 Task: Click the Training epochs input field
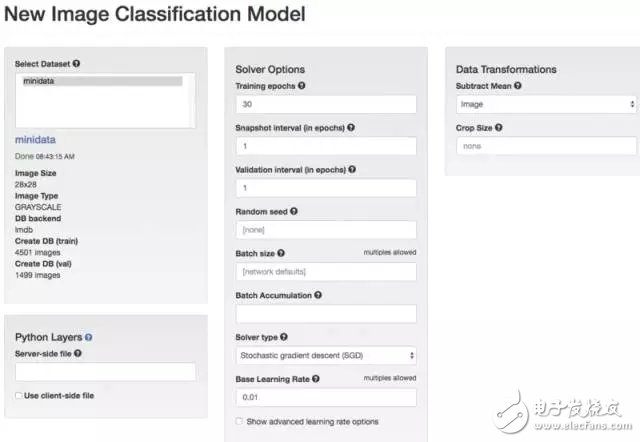(325, 104)
